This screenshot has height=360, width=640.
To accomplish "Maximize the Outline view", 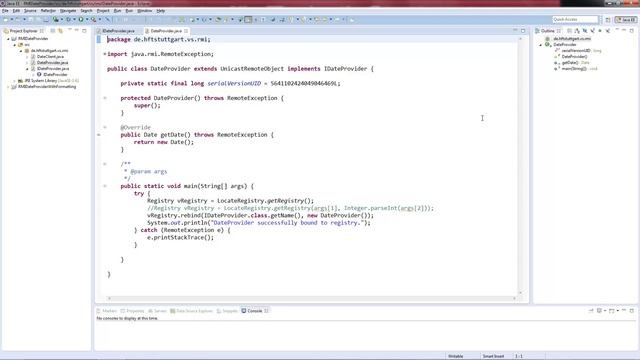I will click(631, 31).
